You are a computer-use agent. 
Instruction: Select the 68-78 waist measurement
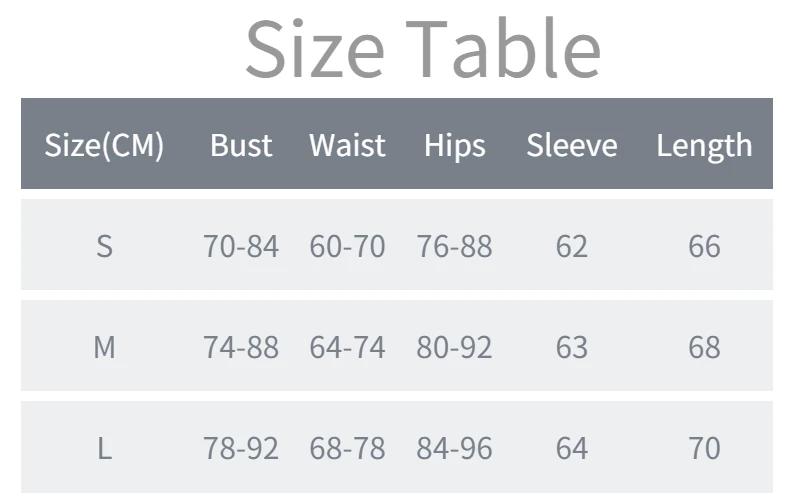[x=347, y=448]
